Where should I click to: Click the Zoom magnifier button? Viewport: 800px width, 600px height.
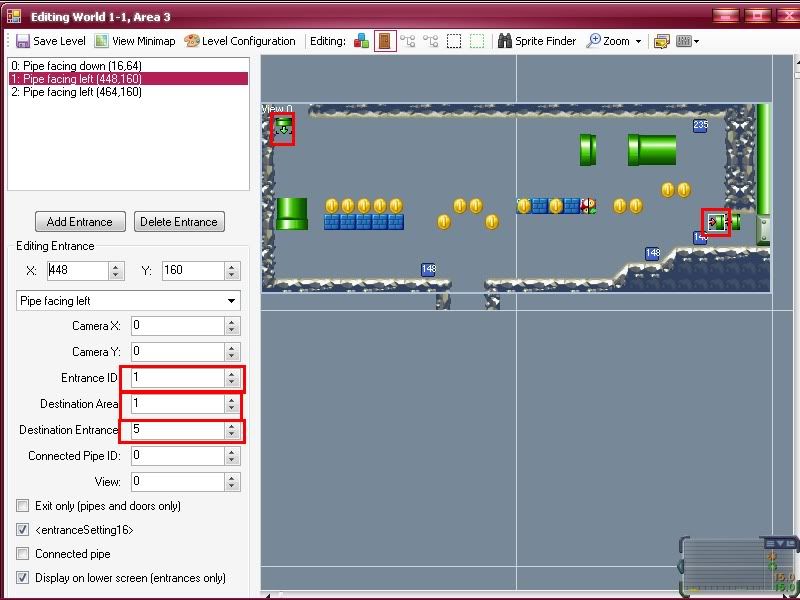pos(608,41)
